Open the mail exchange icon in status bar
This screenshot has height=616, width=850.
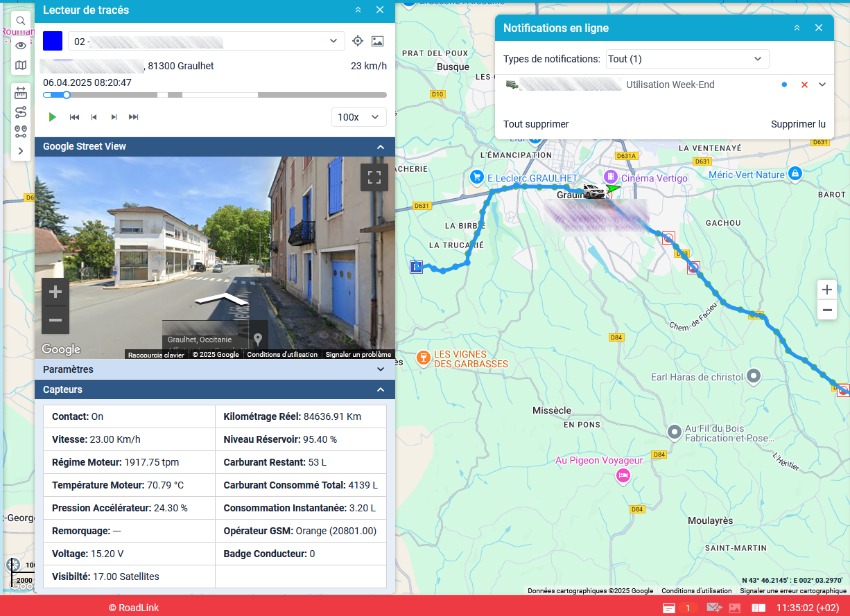pyautogui.click(x=714, y=608)
